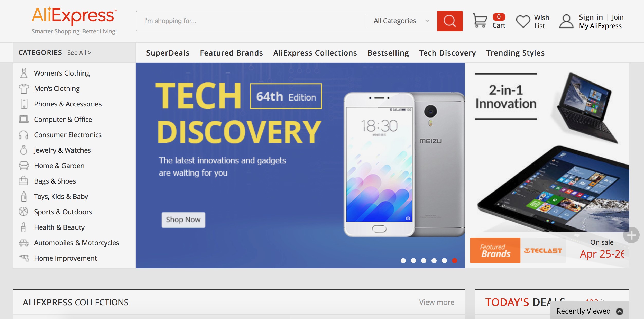The height and width of the screenshot is (319, 644).
Task: Click the Women's Clothing dress icon
Action: click(24, 73)
